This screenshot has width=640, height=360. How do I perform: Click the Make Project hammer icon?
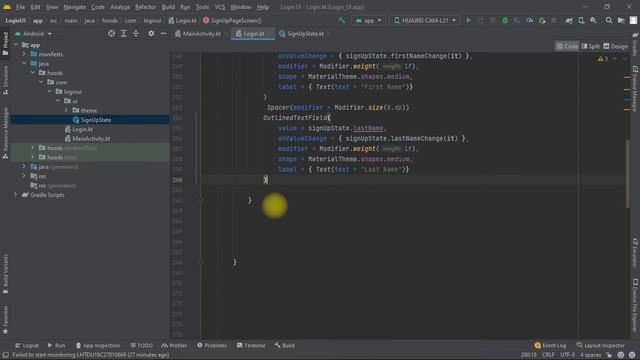[342, 20]
